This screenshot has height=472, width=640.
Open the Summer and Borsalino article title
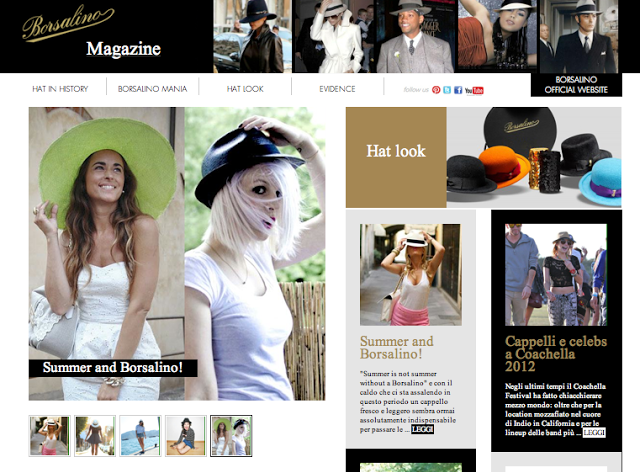(x=396, y=347)
